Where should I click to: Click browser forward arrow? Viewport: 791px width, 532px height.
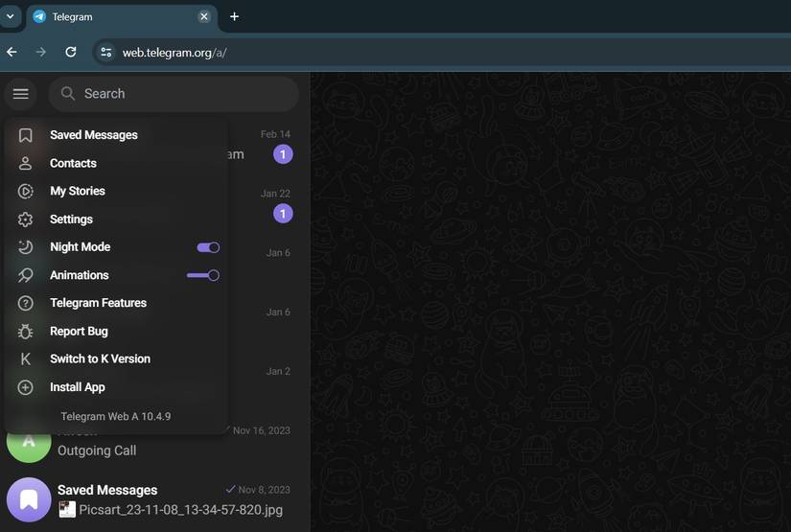pyautogui.click(x=41, y=52)
